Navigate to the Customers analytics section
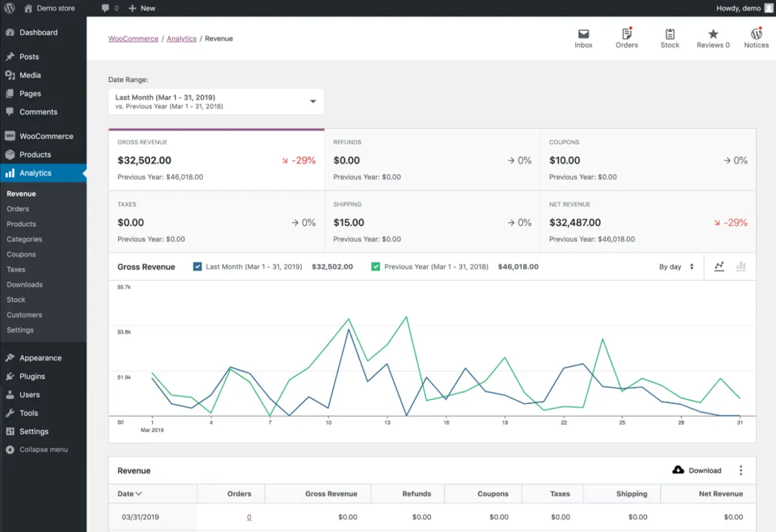776x532 pixels. click(x=24, y=315)
